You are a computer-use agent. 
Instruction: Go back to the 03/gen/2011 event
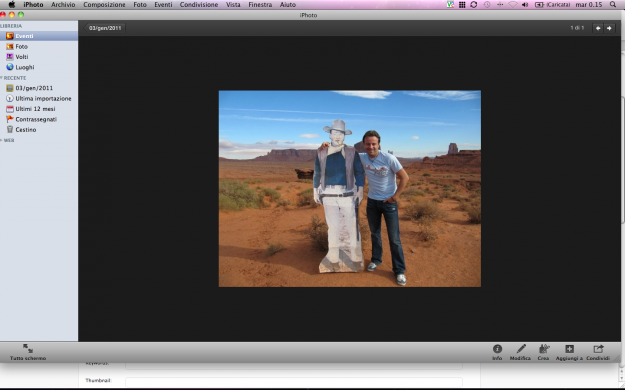tap(104, 28)
